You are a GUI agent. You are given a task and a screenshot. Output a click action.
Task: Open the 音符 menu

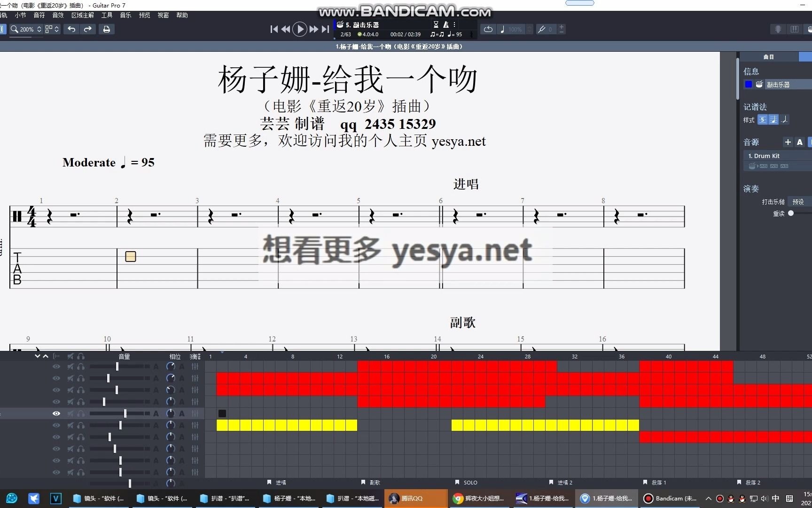coord(39,15)
